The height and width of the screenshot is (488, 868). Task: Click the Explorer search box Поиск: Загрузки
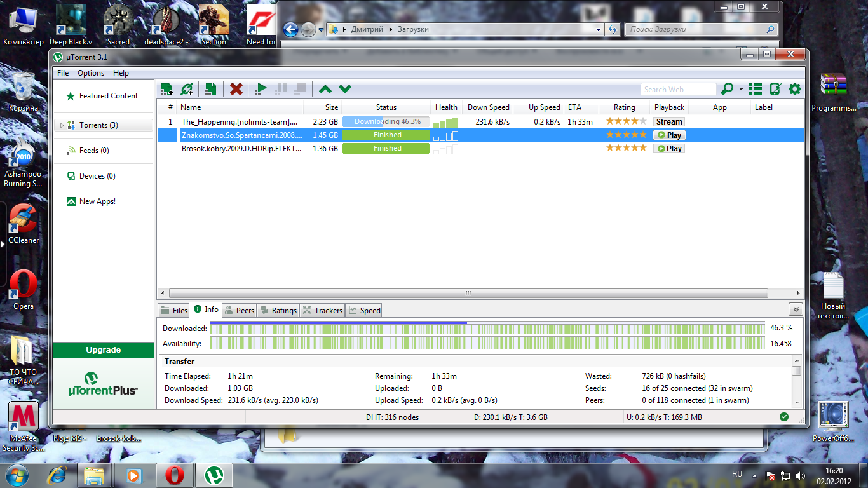point(702,29)
